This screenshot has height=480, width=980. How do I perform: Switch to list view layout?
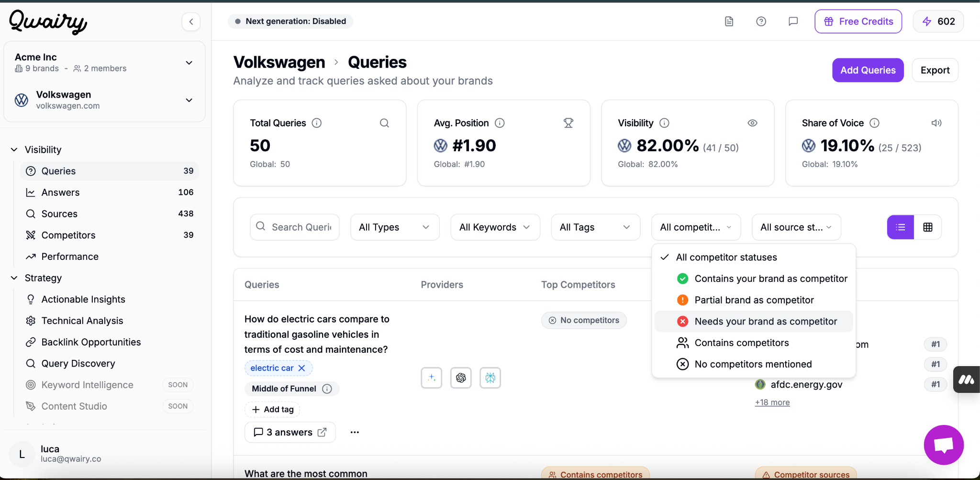click(x=901, y=227)
